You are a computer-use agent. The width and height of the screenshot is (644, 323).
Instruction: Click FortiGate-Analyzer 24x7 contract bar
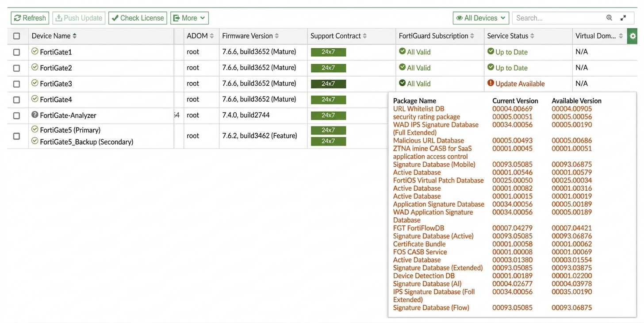pos(328,115)
